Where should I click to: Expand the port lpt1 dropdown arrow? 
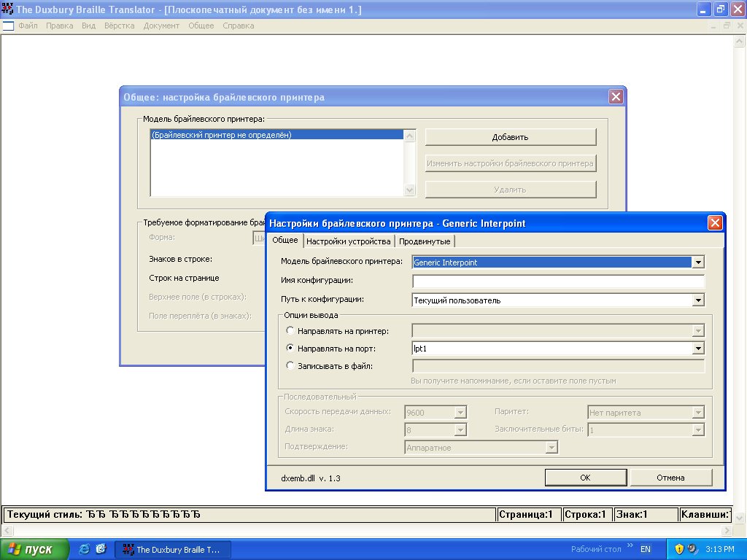698,349
